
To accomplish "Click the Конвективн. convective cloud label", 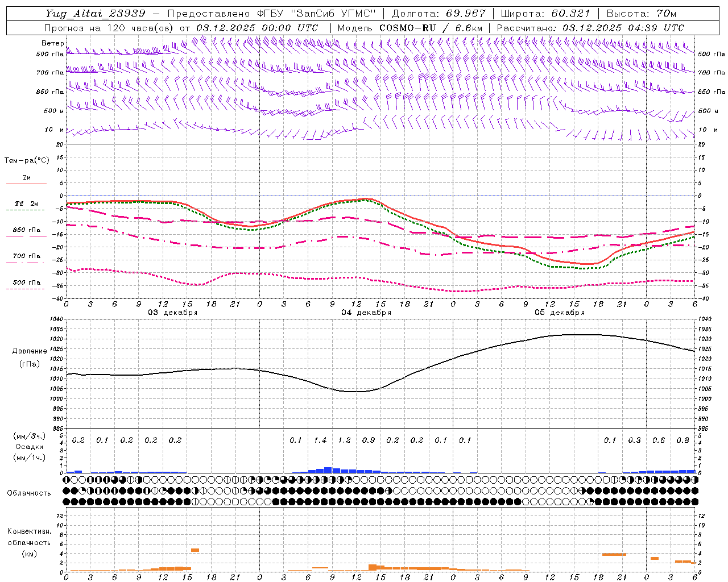I will point(29,531).
